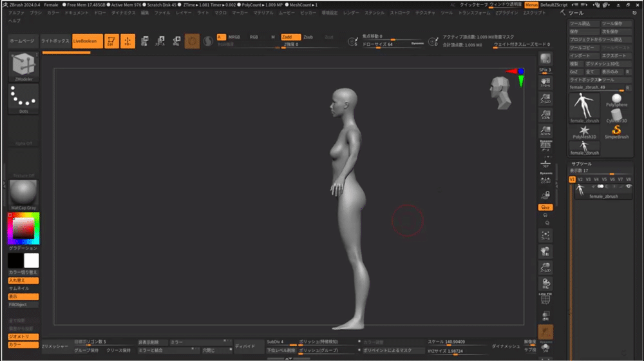Toggle the orange Qxyz button
644x361 pixels.
coord(545,207)
